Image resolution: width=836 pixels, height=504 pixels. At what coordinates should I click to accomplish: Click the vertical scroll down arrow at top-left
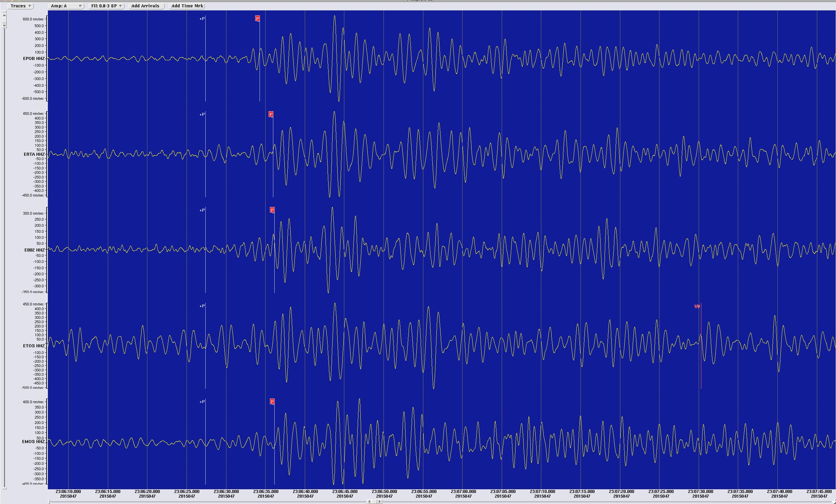(4, 25)
